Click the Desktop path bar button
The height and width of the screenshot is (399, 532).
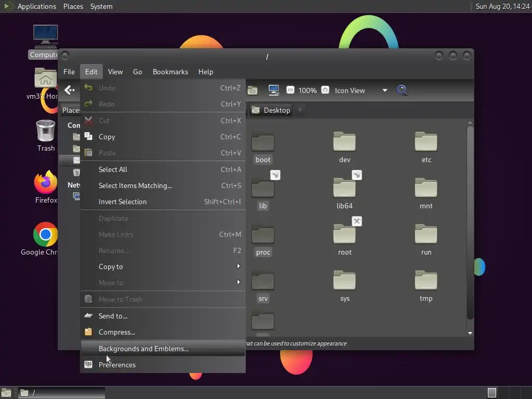click(x=271, y=110)
